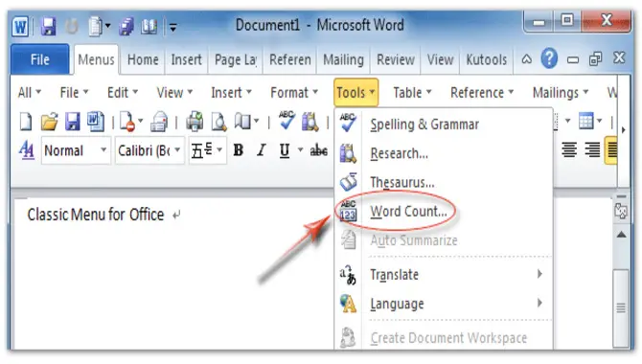Open the Reference menu dropdown
Viewport: 642px width, 364px height.
click(x=482, y=93)
